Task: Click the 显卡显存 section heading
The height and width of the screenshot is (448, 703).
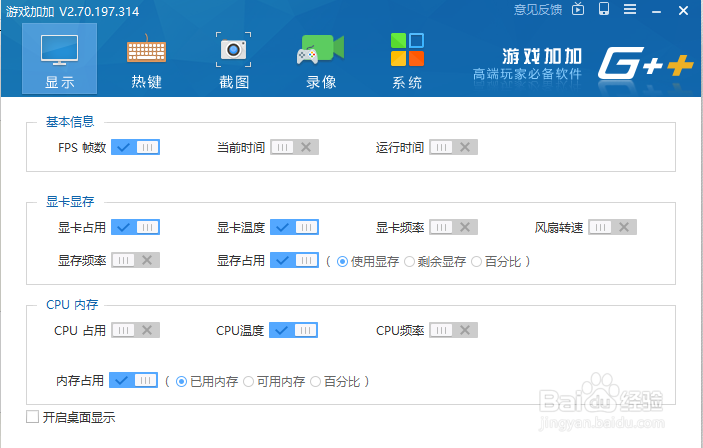Action: pyautogui.click(x=70, y=201)
